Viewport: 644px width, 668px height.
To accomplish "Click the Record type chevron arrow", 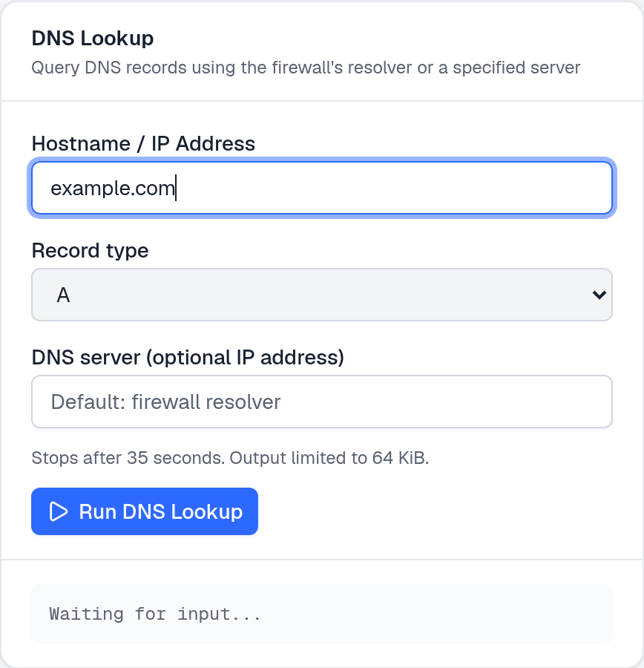I will [x=599, y=295].
